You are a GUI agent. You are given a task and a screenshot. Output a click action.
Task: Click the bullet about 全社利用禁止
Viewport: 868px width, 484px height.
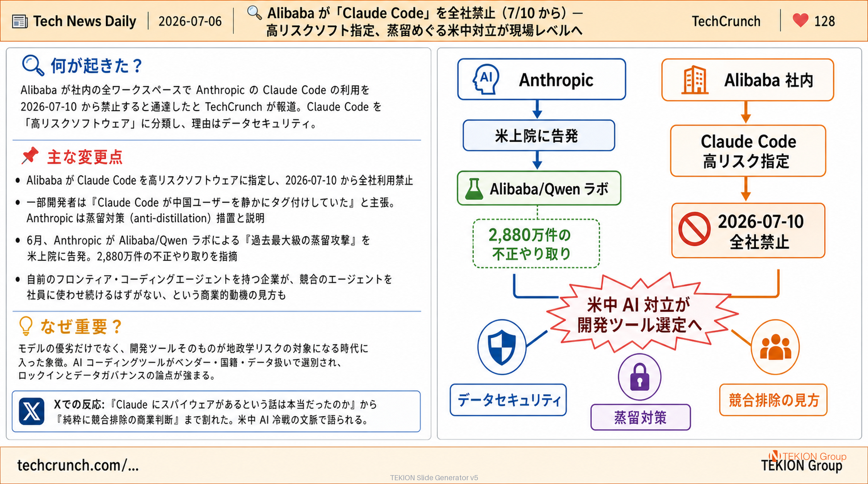tap(220, 181)
